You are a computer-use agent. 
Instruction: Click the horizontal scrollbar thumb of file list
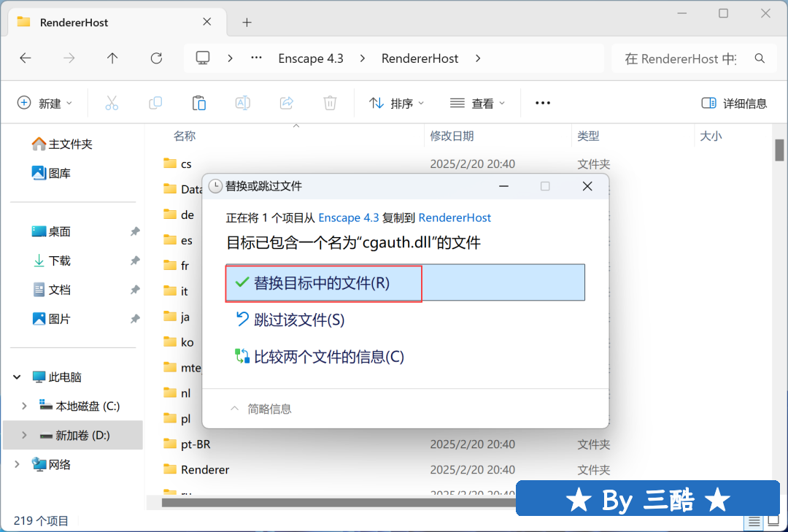tap(339, 502)
